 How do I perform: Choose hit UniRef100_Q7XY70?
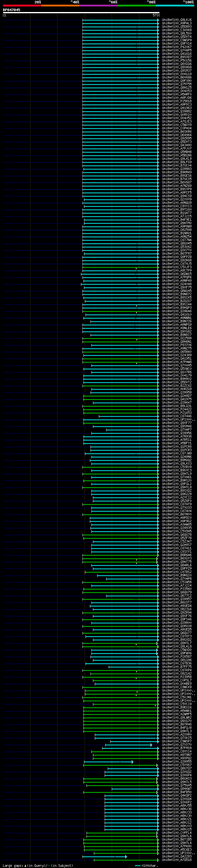point(177,745)
